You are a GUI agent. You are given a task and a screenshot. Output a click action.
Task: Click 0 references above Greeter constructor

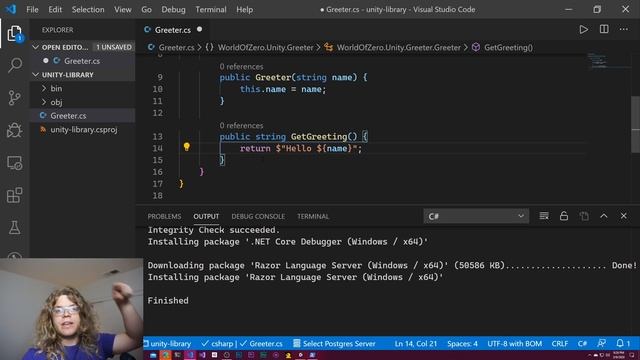tap(241, 67)
